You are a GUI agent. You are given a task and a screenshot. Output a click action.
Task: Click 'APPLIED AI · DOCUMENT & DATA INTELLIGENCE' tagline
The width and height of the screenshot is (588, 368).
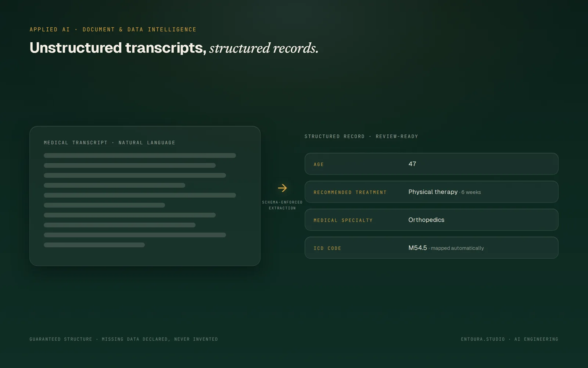point(113,29)
